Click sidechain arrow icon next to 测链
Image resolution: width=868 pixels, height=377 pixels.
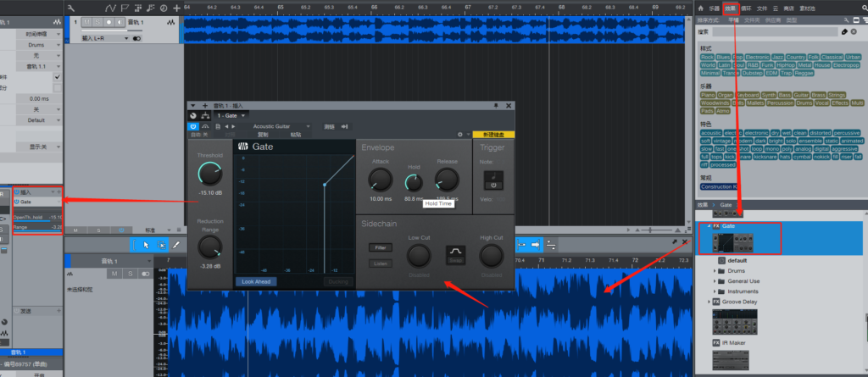344,127
